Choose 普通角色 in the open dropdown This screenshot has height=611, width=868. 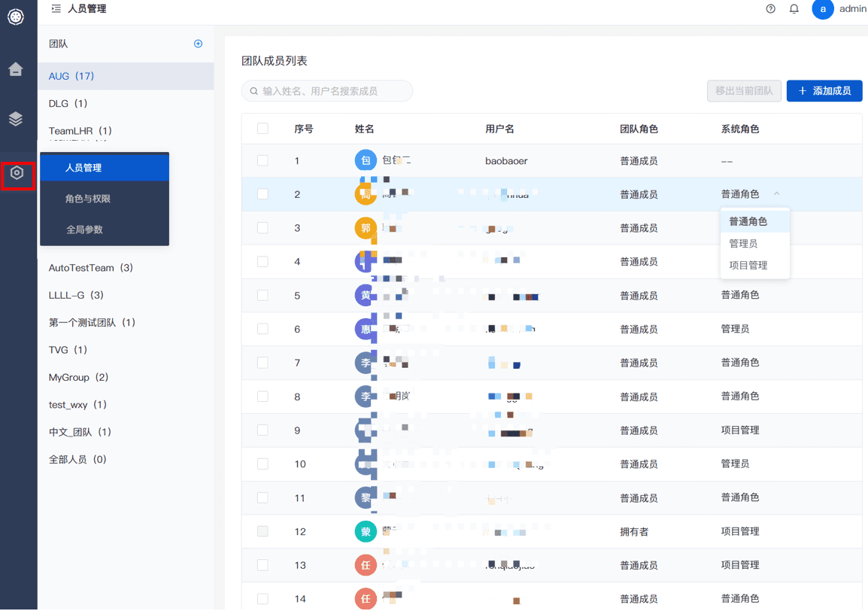coord(754,221)
